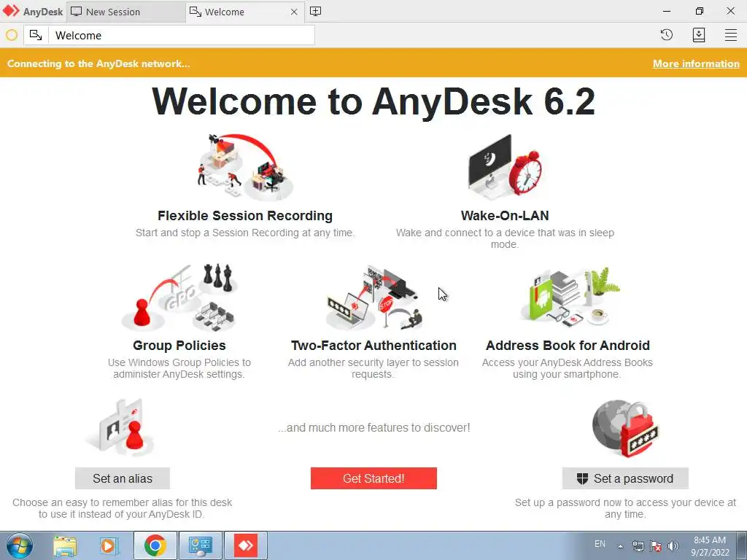Click the remote connect icon beside address field
Image resolution: width=747 pixels, height=560 pixels.
click(36, 35)
